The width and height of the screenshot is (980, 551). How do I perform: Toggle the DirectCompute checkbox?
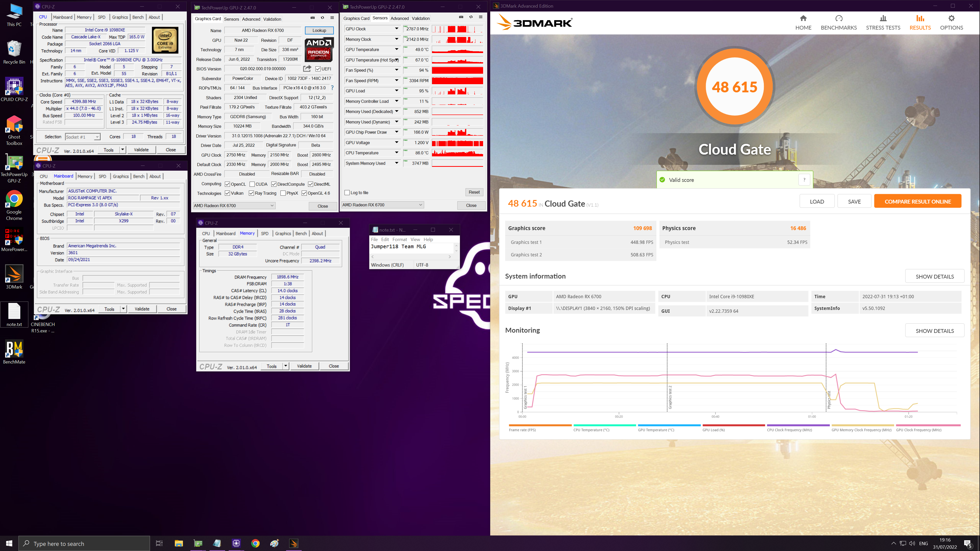pos(274,184)
